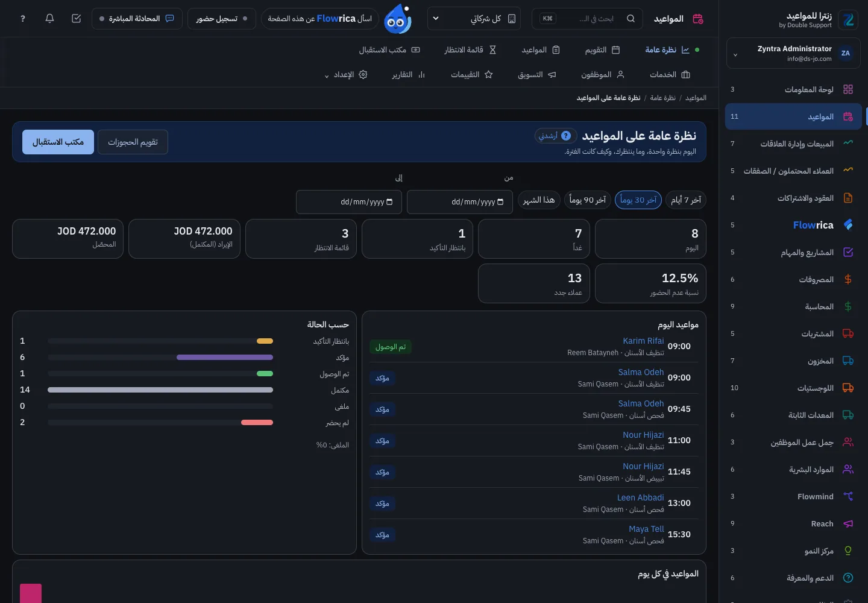
Task: Open Flowmind module in the sidebar
Action: tap(793, 496)
